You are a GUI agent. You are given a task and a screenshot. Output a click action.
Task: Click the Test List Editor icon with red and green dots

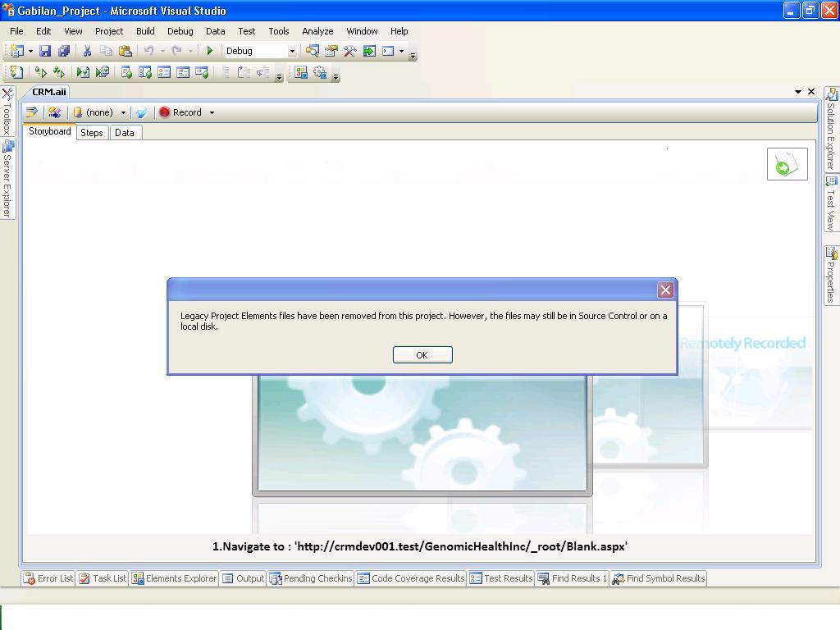tap(164, 72)
